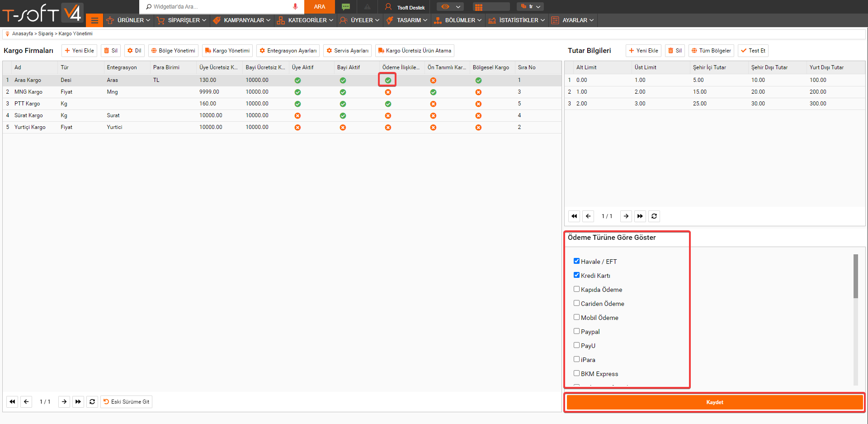Click Yeni Ekle in Kargo Firmaları
868x424 pixels.
pos(79,51)
